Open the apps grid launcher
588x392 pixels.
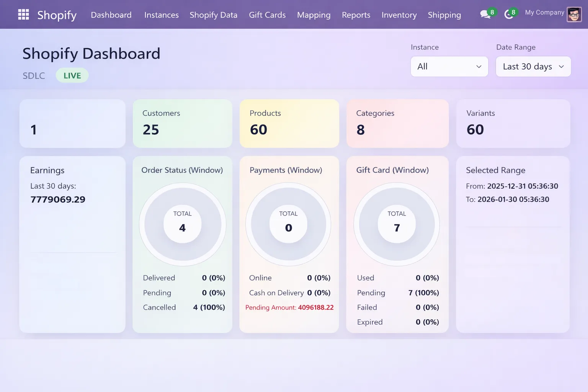point(23,14)
